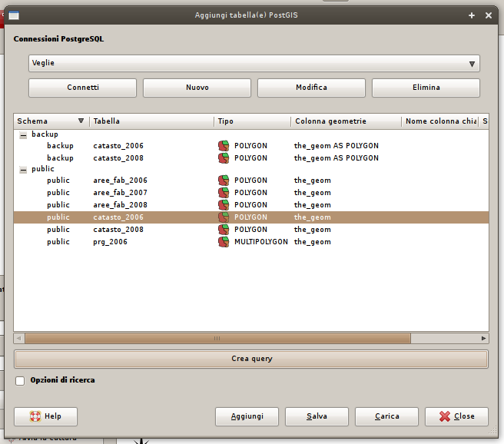Click the public schema group label
Screen dimensions: 504x444
click(43, 169)
